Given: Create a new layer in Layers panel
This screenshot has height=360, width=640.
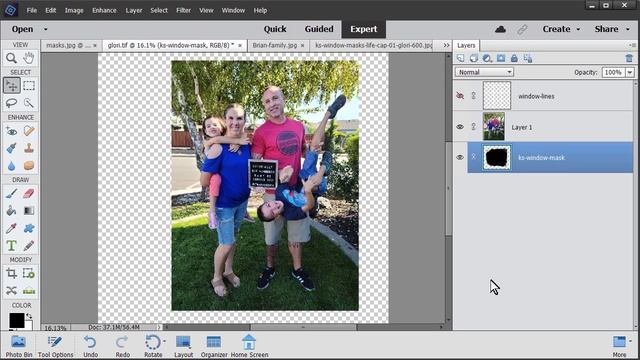Looking at the screenshot, I should (460, 58).
